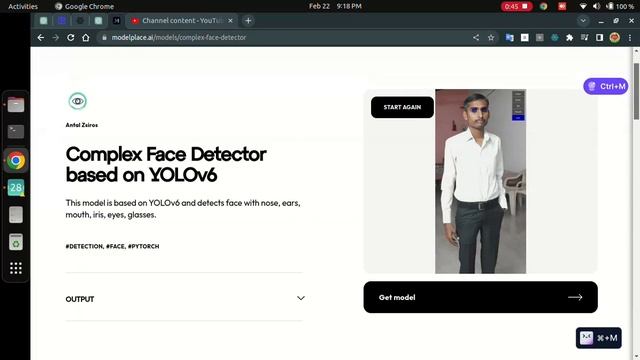The width and height of the screenshot is (640, 360).
Task: Stop the 0:45 screen recording
Action: (x=516, y=6)
